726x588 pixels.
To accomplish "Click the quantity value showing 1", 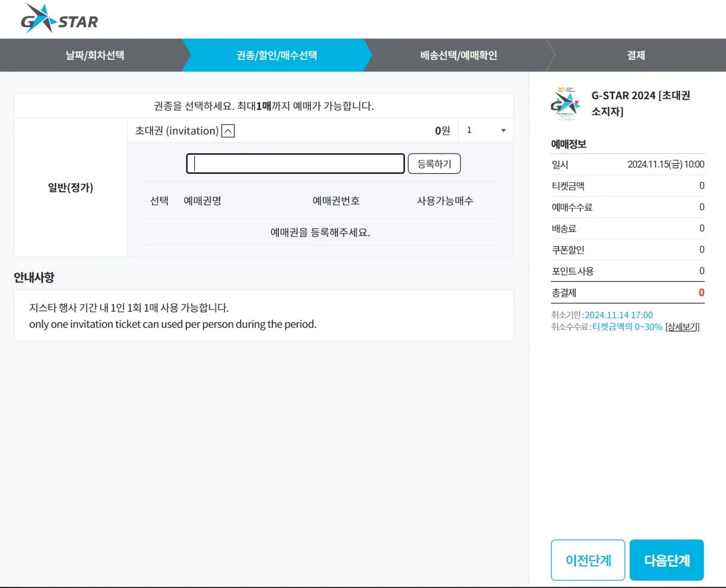I will pos(469,130).
